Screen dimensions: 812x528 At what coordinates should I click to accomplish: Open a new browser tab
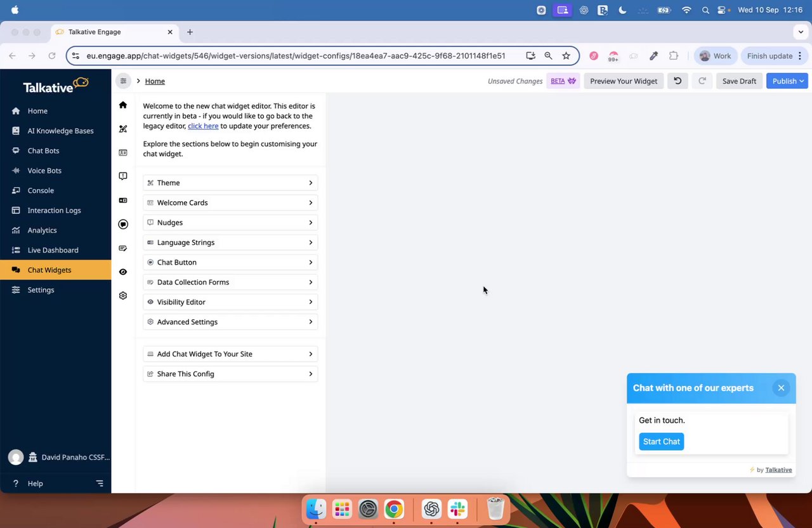pos(190,32)
